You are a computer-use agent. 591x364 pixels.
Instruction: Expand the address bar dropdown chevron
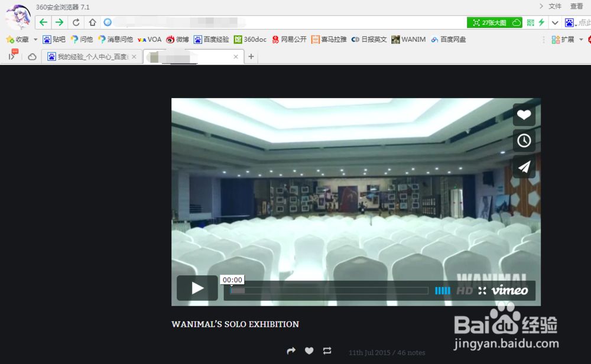tap(555, 22)
